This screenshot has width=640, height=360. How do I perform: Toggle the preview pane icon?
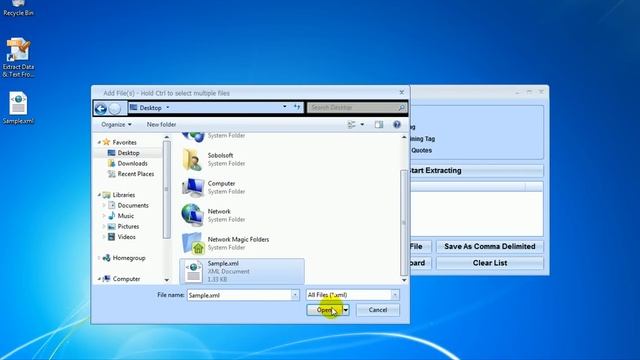click(379, 124)
